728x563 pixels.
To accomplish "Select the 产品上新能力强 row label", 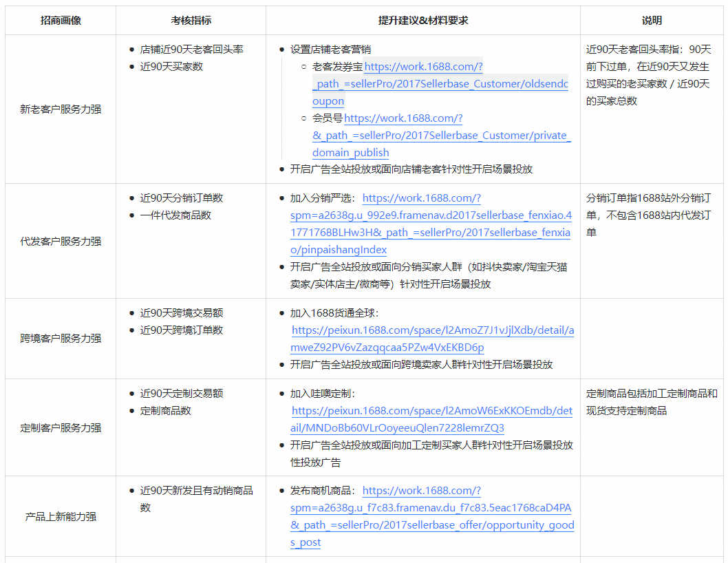I will click(61, 517).
